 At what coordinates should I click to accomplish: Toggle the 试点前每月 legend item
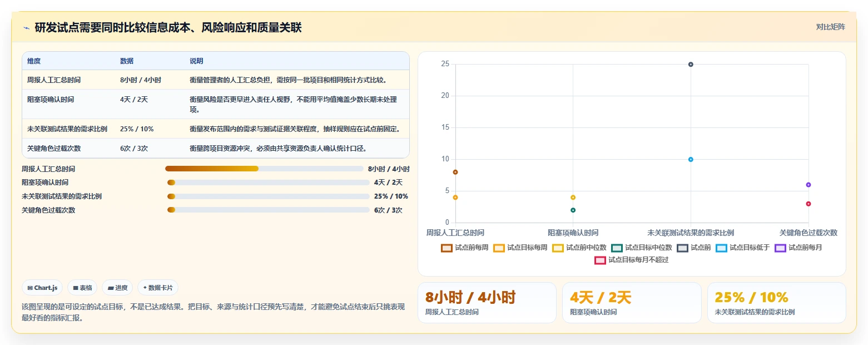tap(798, 248)
